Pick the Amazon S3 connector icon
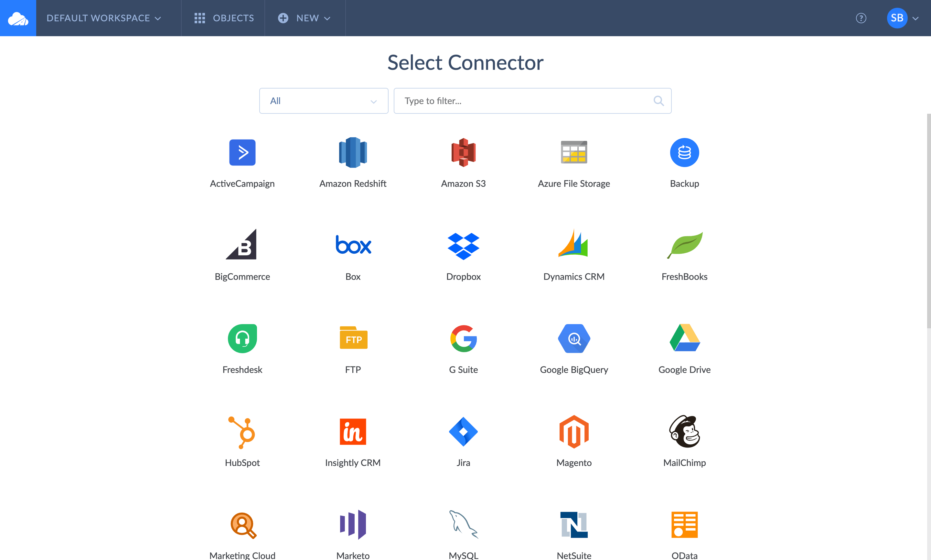 coord(464,153)
